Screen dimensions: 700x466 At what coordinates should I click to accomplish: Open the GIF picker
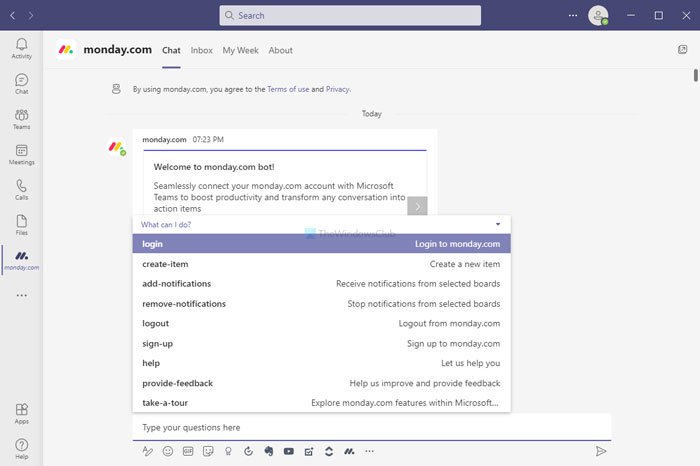pos(188,451)
